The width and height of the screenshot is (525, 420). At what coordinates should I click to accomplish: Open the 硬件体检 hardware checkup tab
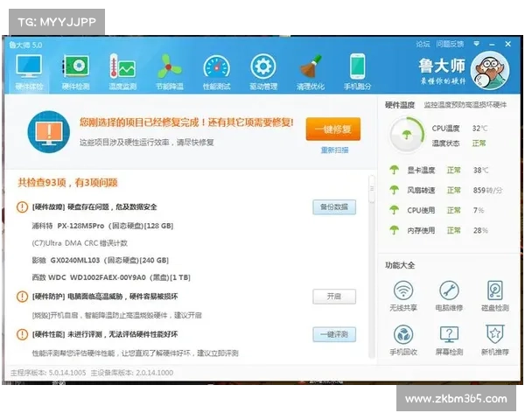click(29, 73)
